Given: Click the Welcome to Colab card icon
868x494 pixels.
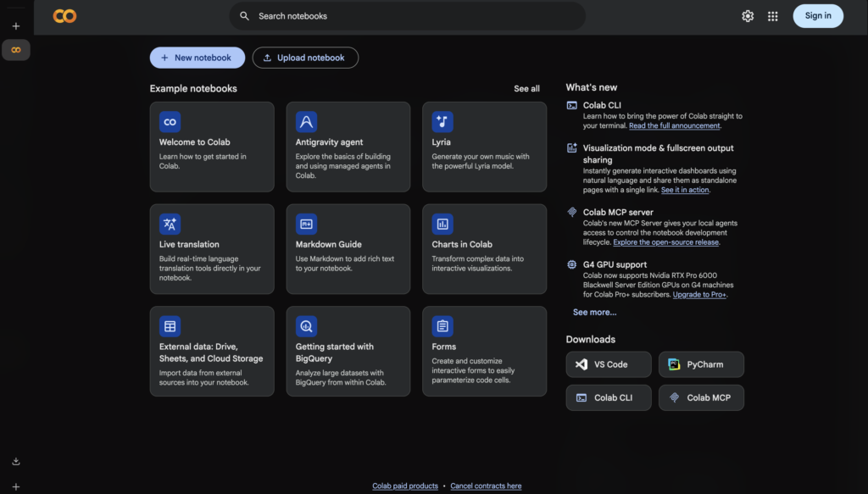Looking at the screenshot, I should pyautogui.click(x=170, y=122).
